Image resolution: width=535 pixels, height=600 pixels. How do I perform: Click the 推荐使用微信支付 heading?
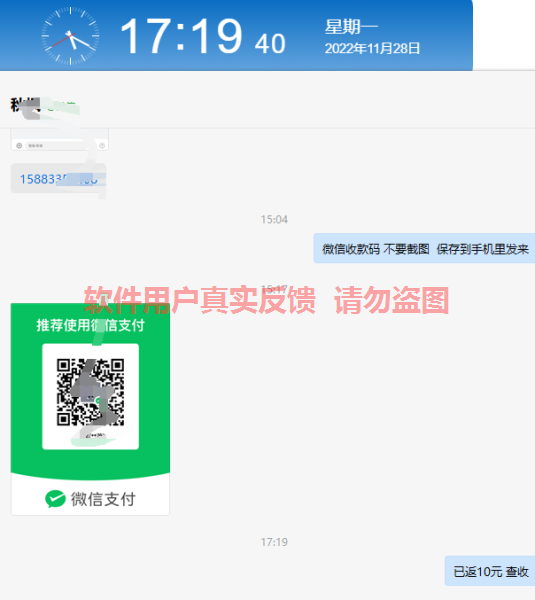[x=90, y=325]
